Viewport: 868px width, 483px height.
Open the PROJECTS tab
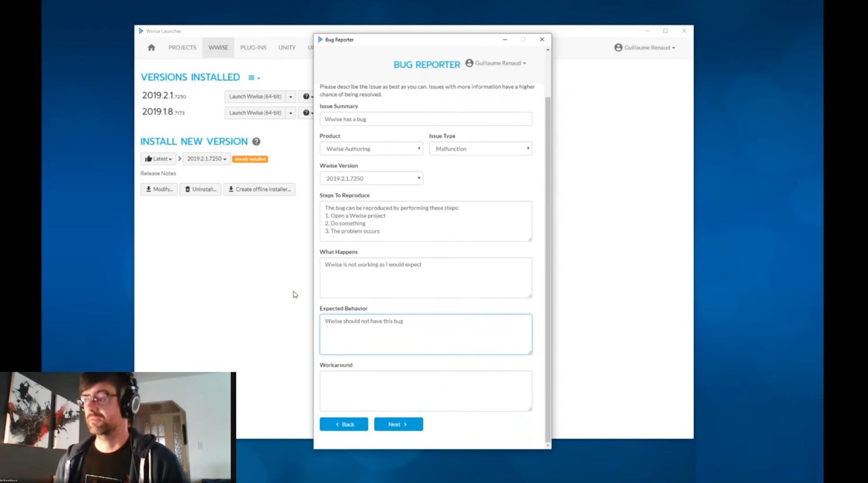pyautogui.click(x=182, y=48)
